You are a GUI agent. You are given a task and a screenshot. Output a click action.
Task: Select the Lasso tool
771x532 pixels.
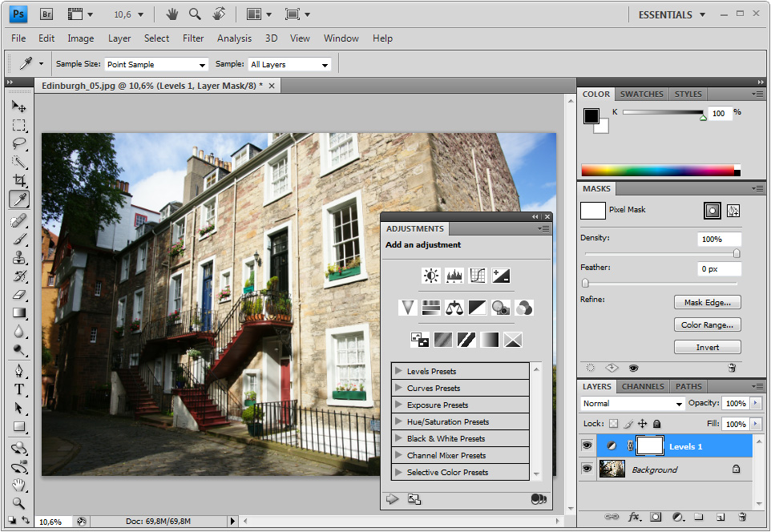coord(19,143)
